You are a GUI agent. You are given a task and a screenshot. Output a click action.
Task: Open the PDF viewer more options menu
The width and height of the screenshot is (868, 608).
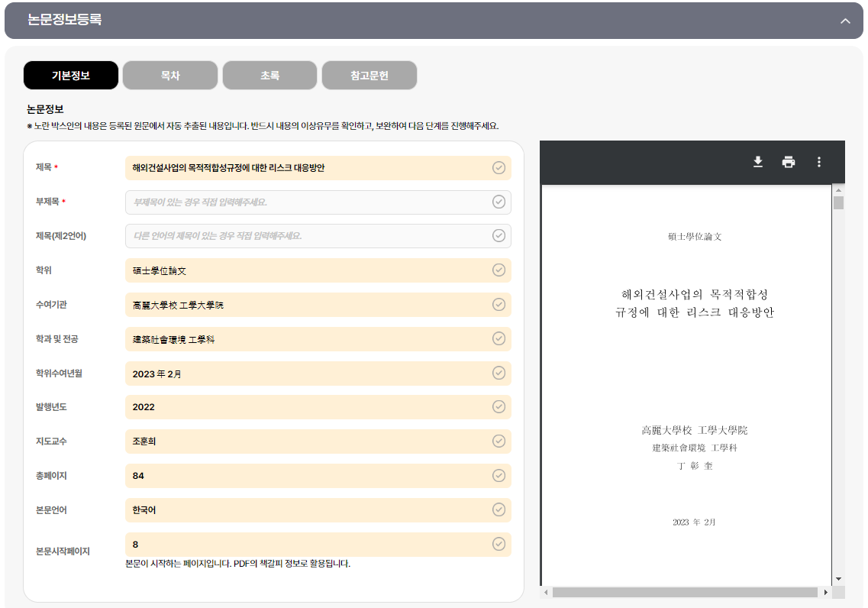pyautogui.click(x=818, y=162)
